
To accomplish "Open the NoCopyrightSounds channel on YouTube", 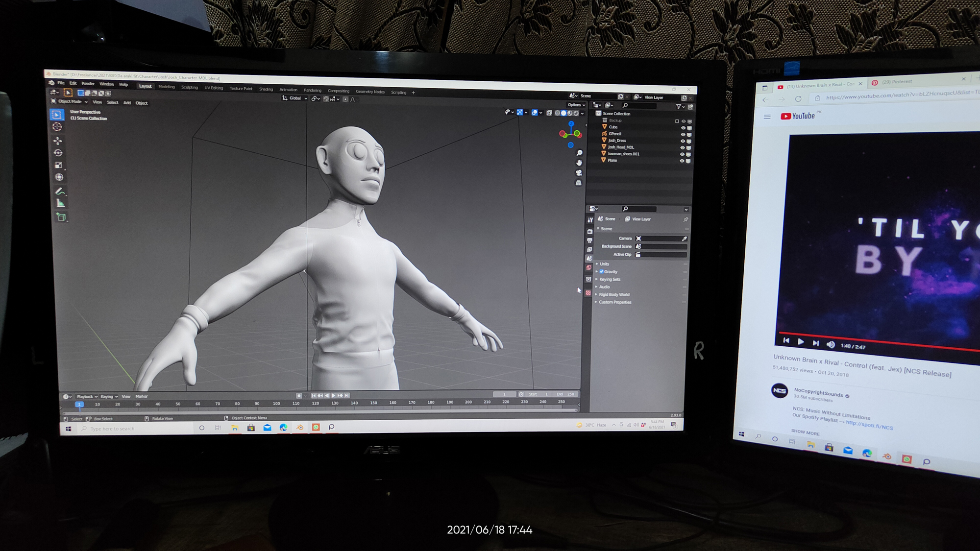I will pos(818,393).
